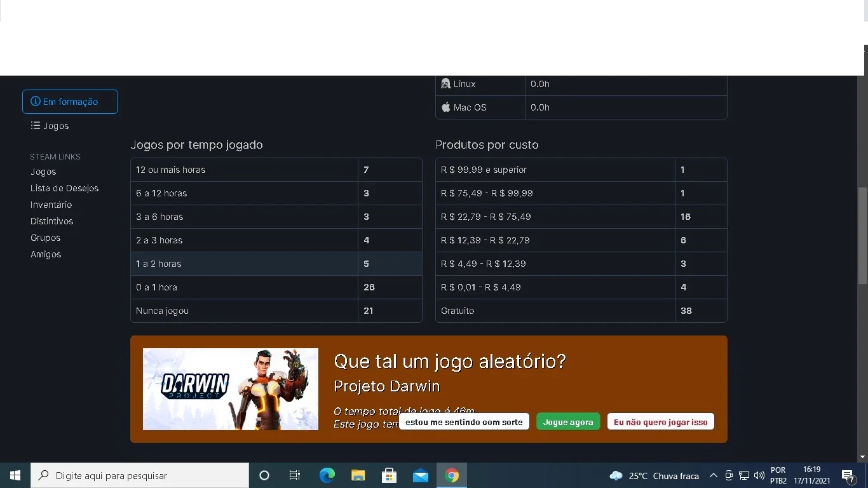Click the R $ 12,39 - R $ 22,79 row
The height and width of the screenshot is (488, 868).
point(581,240)
